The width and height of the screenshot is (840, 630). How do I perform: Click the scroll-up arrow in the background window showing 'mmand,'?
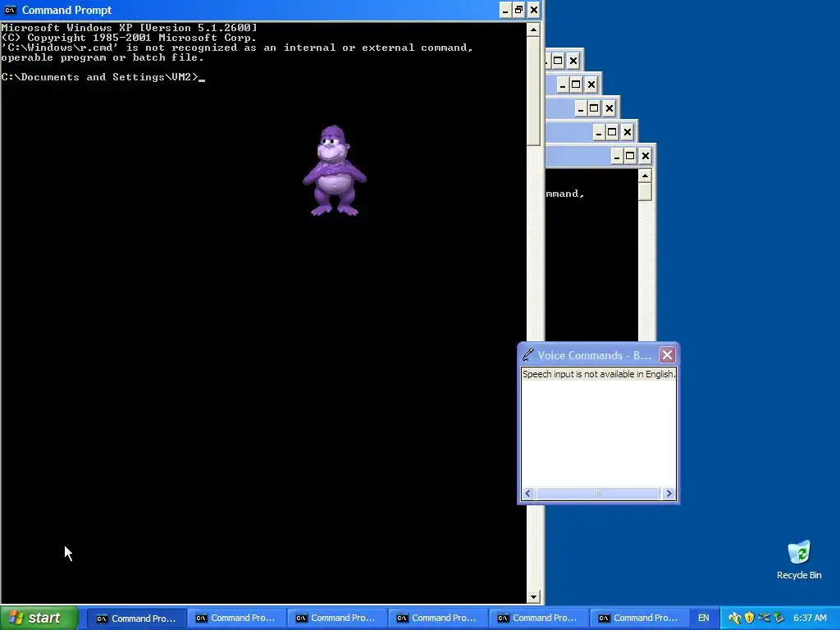[x=645, y=176]
